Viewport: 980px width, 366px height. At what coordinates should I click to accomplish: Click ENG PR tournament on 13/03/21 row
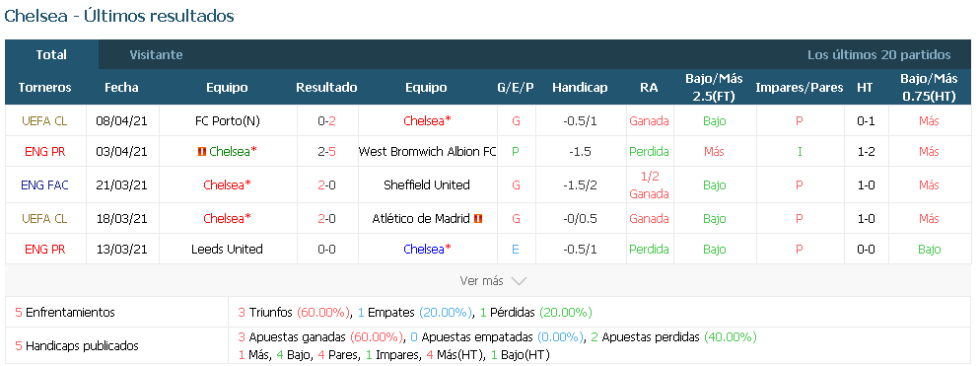click(x=45, y=249)
